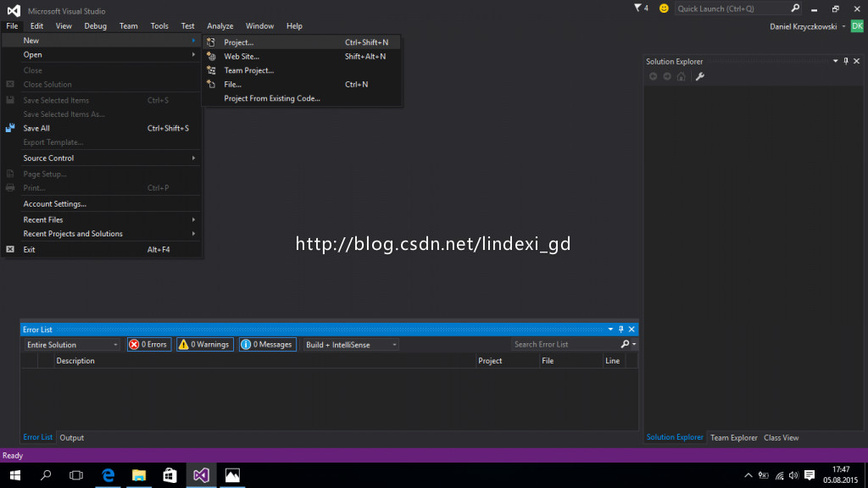This screenshot has width=868, height=488.
Task: Open Photos app from taskbar
Action: tap(232, 475)
